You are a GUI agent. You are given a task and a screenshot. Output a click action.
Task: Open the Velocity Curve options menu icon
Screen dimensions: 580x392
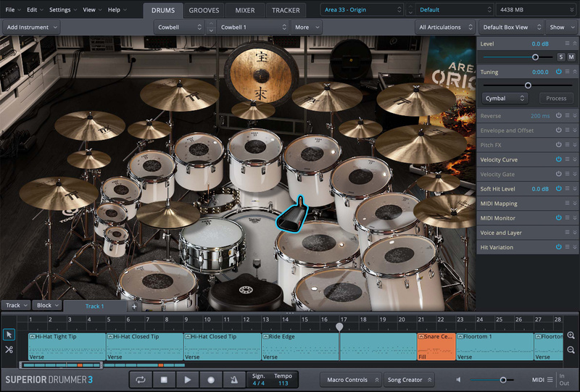[567, 159]
